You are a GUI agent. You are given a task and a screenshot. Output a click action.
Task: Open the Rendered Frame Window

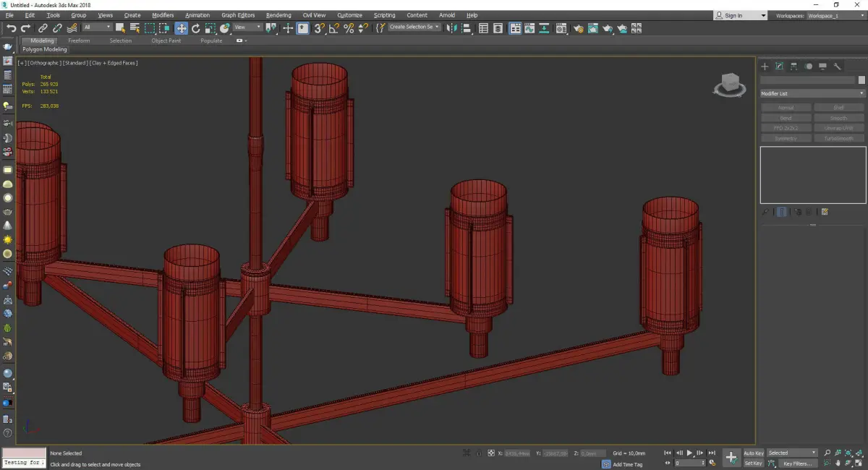pyautogui.click(x=592, y=28)
